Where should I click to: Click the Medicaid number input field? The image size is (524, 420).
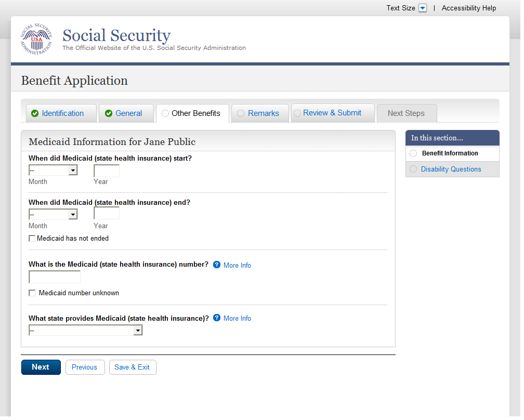tap(55, 277)
